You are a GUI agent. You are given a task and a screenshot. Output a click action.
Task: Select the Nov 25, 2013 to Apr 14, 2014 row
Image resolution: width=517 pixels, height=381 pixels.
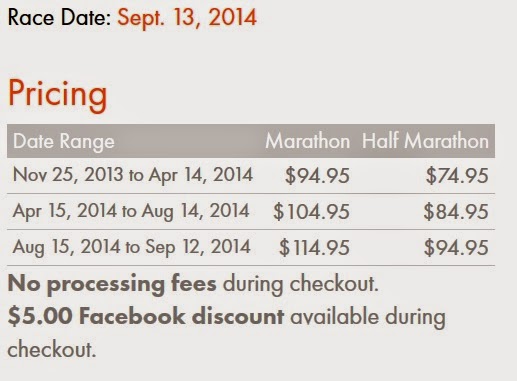click(251, 176)
